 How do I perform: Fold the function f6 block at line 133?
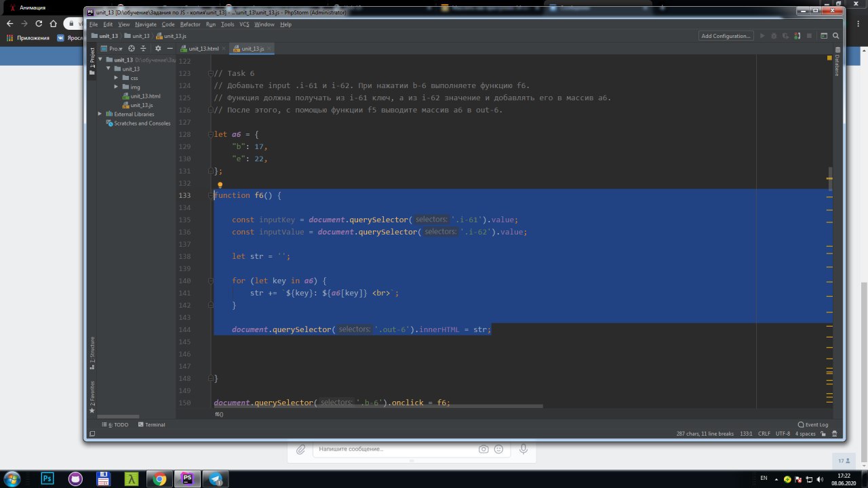(211, 195)
